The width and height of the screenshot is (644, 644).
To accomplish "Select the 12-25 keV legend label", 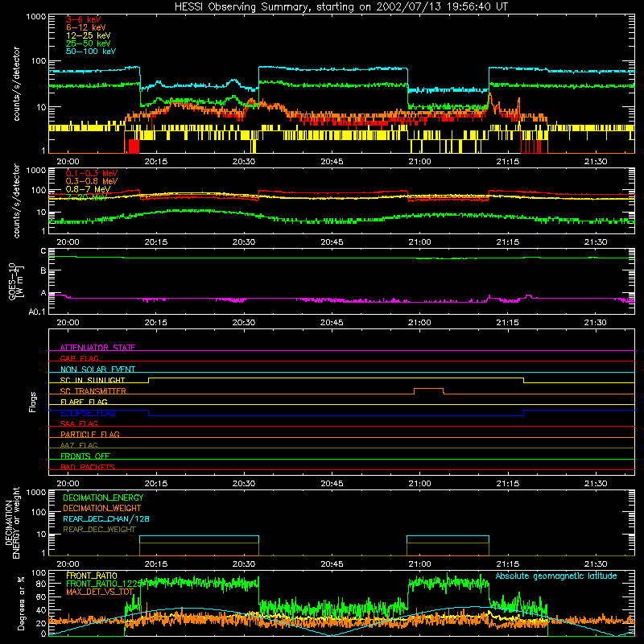I will (89, 35).
